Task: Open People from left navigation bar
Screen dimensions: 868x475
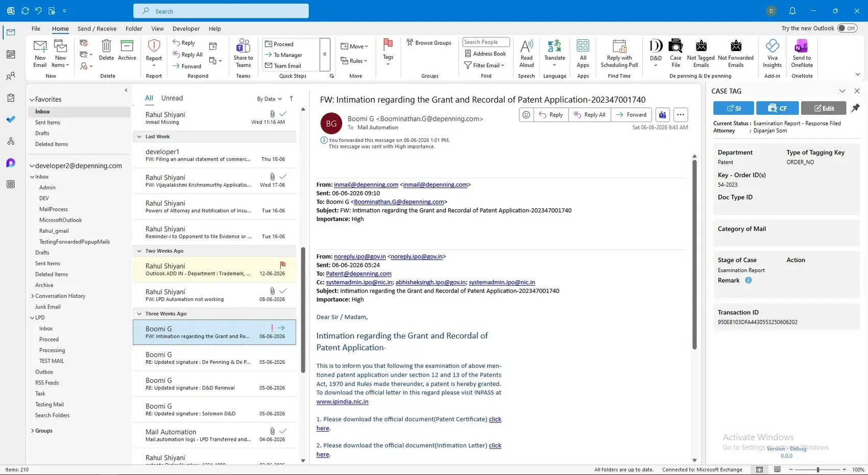Action: click(x=11, y=76)
